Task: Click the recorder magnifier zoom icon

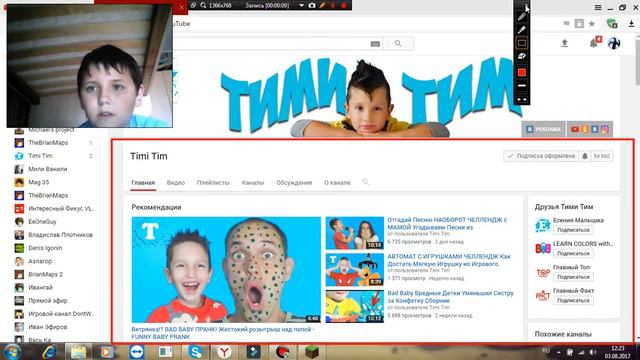Action: click(x=203, y=5)
